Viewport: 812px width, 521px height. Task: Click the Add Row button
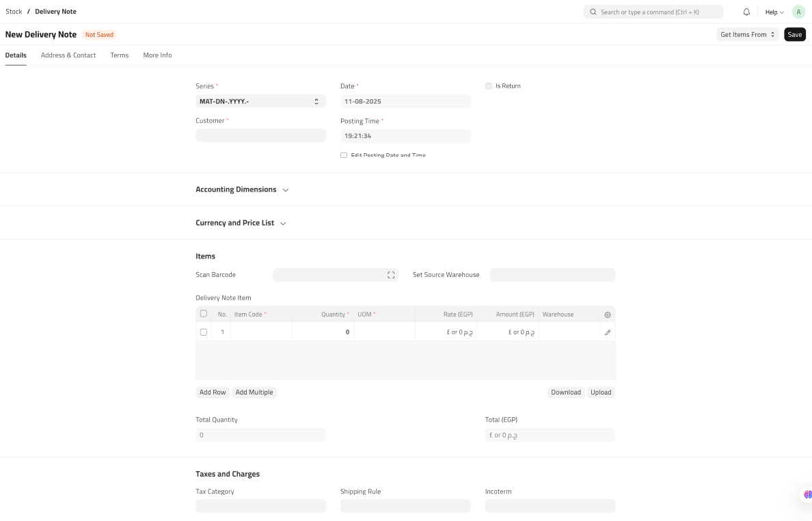point(213,392)
